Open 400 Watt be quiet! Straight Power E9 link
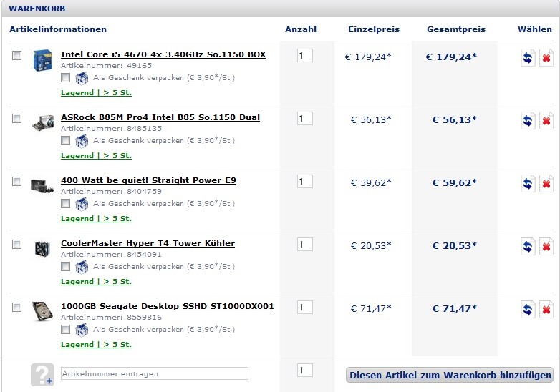The width and height of the screenshot is (560, 392). click(148, 180)
